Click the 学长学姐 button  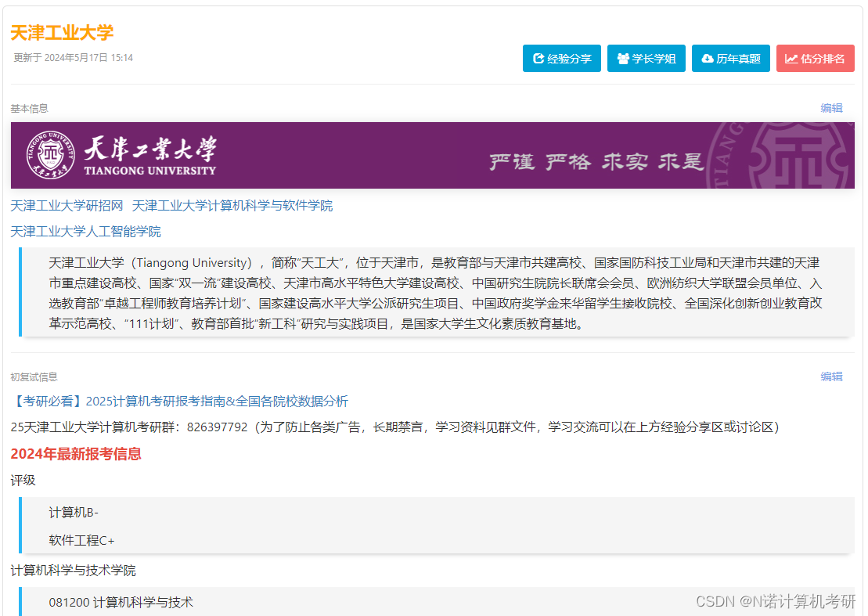646,59
